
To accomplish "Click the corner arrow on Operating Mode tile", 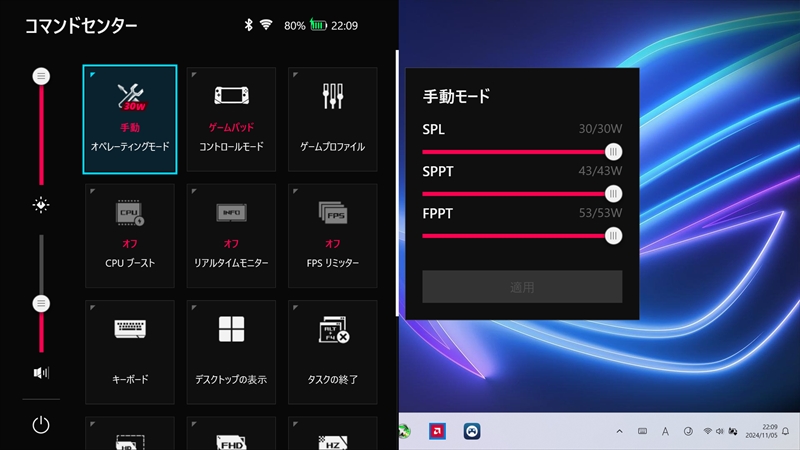I will click(x=93, y=75).
